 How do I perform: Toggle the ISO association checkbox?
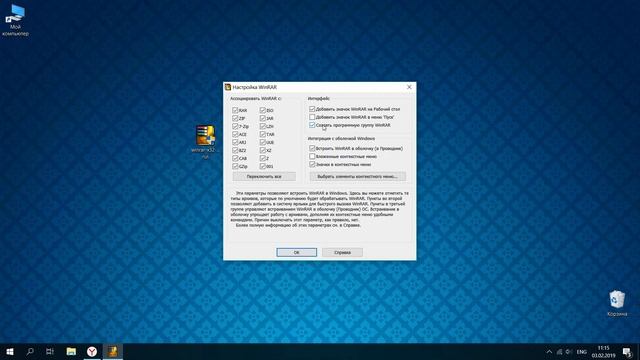point(263,110)
